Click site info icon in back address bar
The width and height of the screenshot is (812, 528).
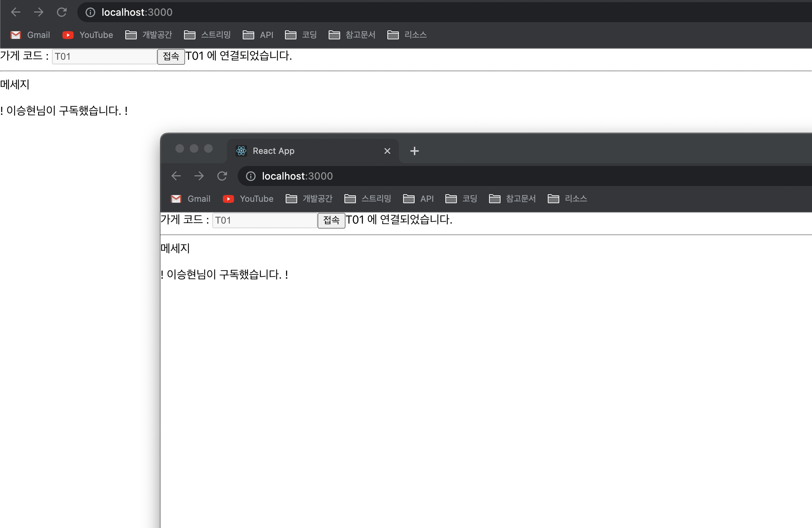point(90,12)
